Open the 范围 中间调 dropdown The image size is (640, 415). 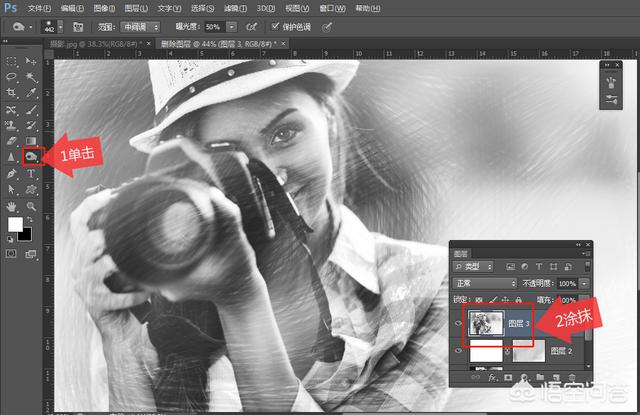139,26
